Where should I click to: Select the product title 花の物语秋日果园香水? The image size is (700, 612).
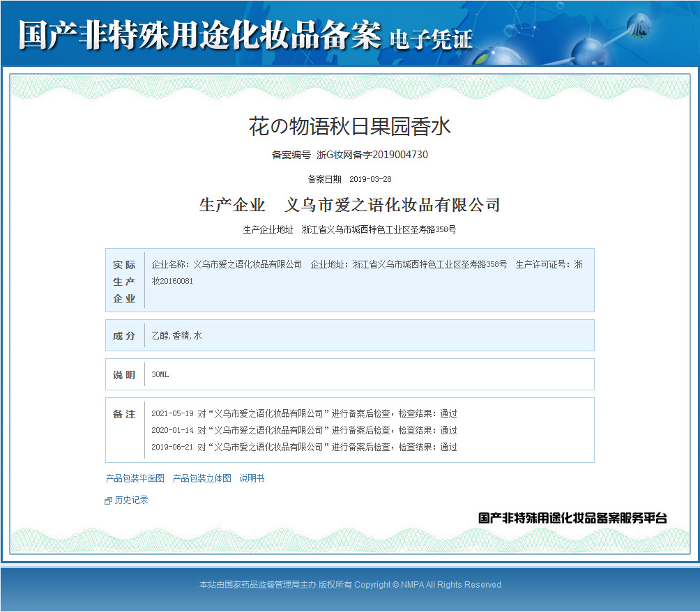coord(349,126)
